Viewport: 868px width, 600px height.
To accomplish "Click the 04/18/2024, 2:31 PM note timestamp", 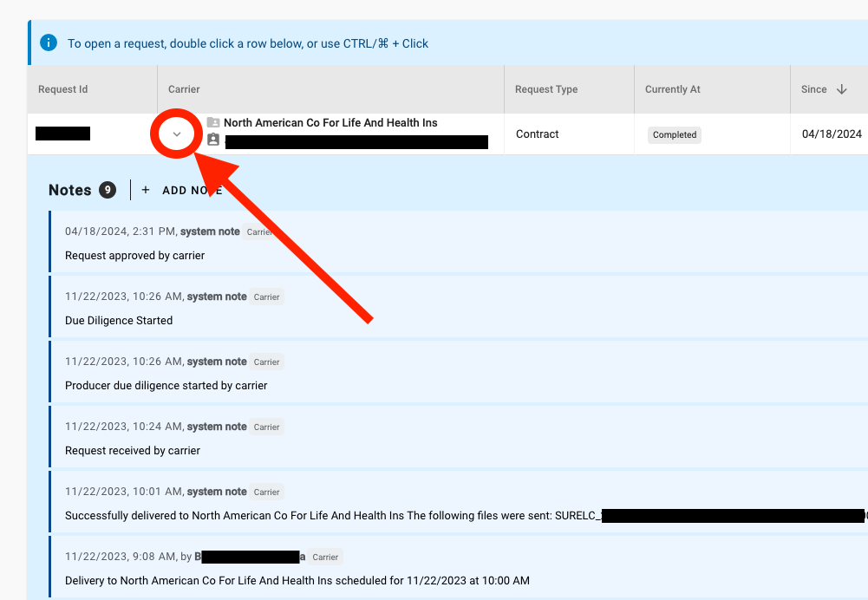I will [121, 232].
